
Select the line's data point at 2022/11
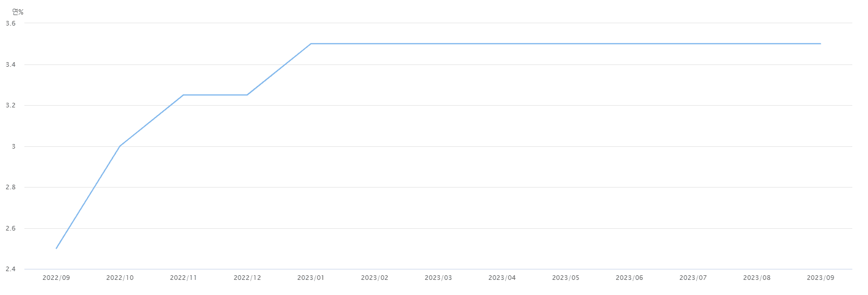(x=183, y=95)
